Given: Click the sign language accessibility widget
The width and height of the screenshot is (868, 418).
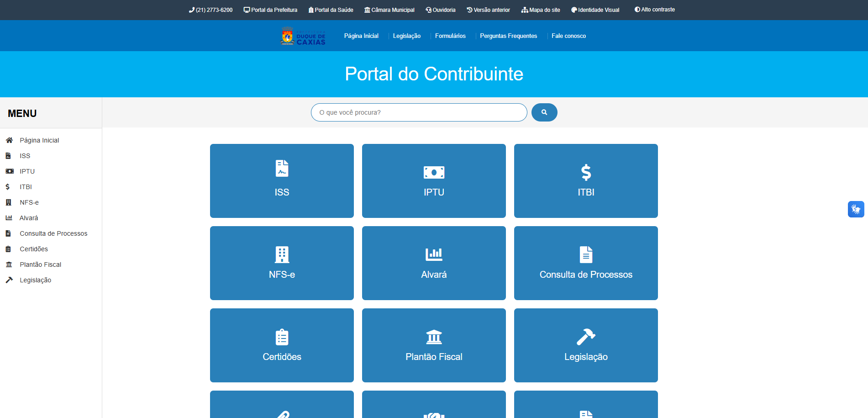Looking at the screenshot, I should (856, 209).
